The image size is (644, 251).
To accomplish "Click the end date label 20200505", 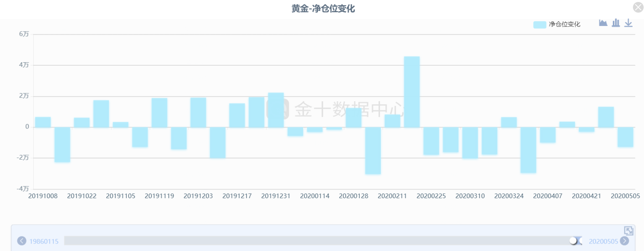I will 603,241.
